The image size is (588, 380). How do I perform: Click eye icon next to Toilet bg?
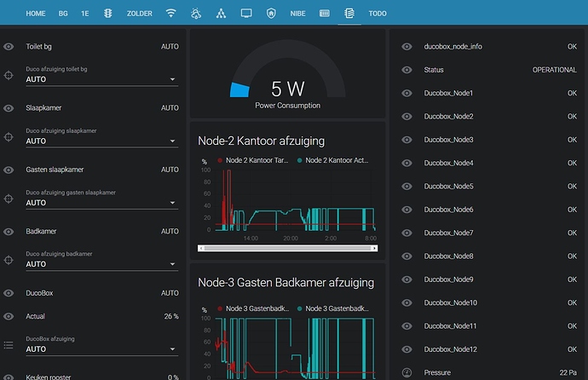pos(9,47)
